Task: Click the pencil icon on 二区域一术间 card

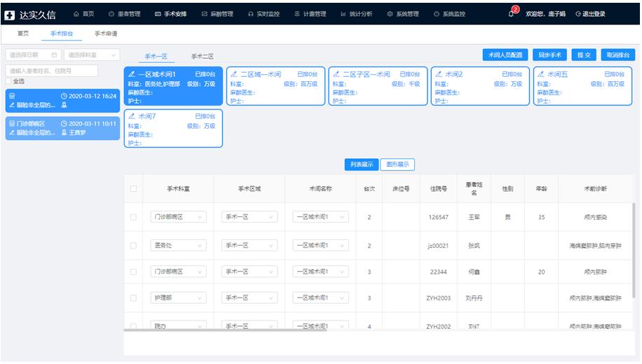Action: tap(233, 74)
